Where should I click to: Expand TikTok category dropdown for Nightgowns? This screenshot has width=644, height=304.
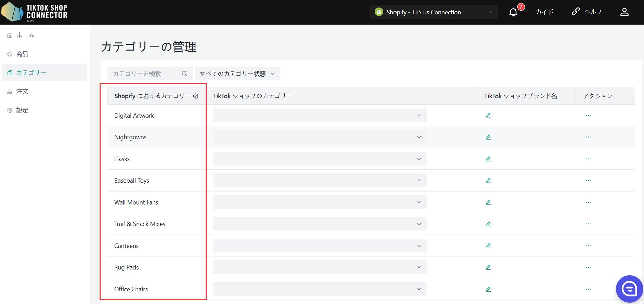click(320, 137)
